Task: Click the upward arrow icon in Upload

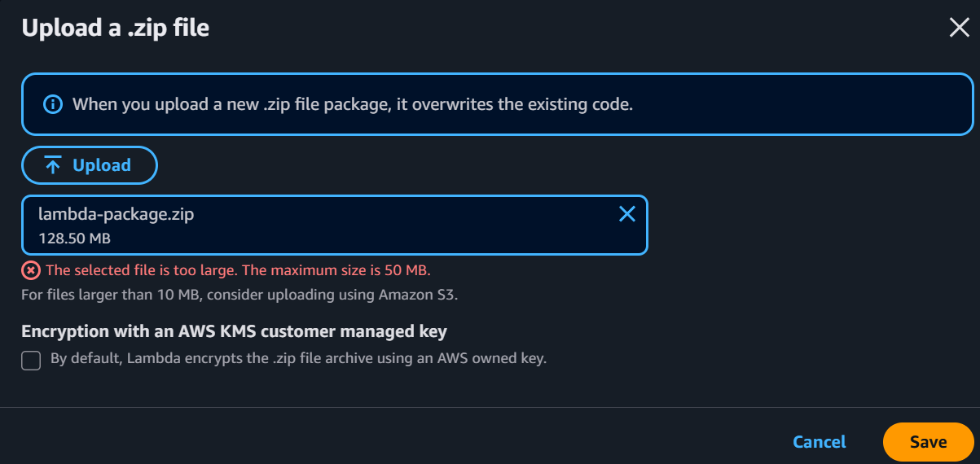Action: tap(53, 165)
